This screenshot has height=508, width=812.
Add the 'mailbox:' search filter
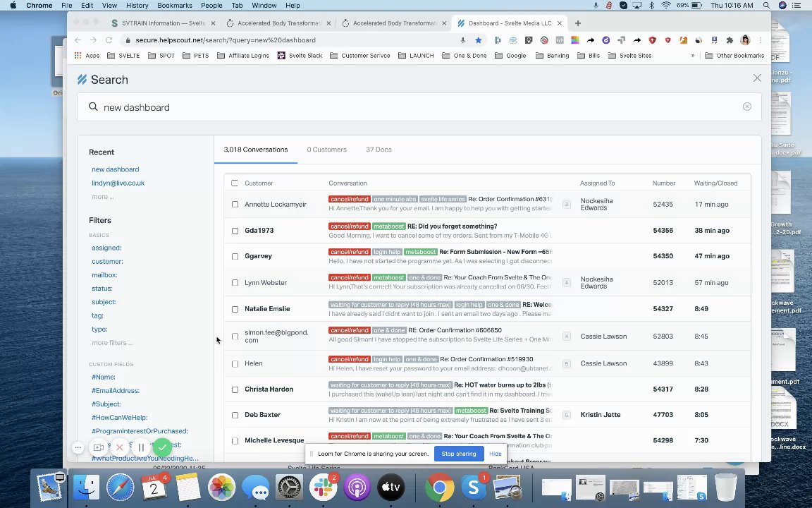(104, 274)
